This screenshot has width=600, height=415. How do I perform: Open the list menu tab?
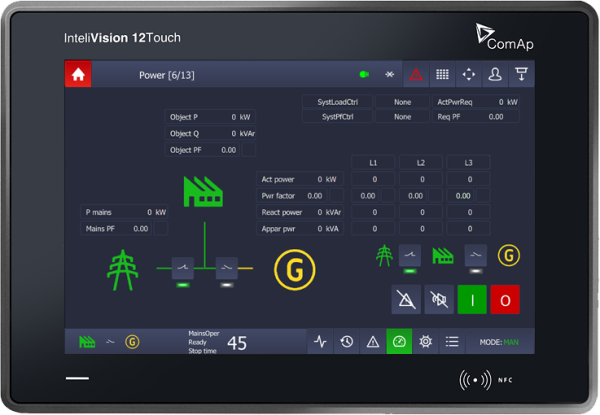coord(452,341)
